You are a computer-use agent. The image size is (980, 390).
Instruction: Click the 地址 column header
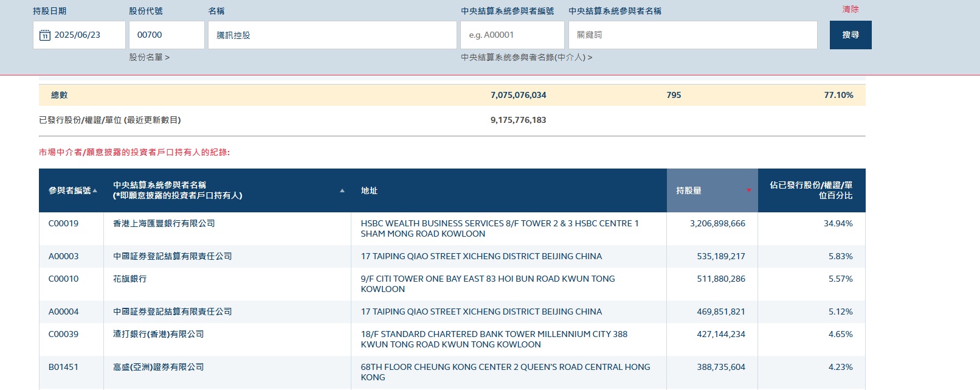369,190
